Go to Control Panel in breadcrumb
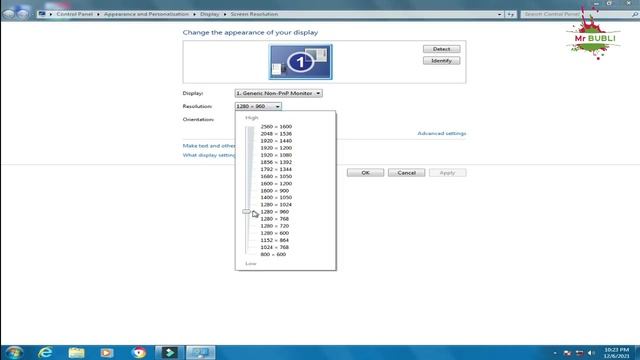Image resolution: width=640 pixels, height=360 pixels. (74, 14)
